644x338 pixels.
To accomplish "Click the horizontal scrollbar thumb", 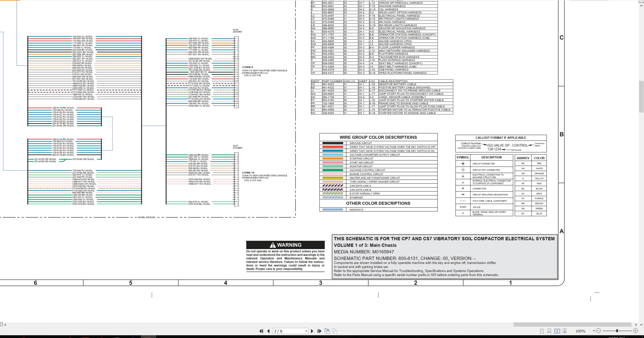I will [572, 325].
